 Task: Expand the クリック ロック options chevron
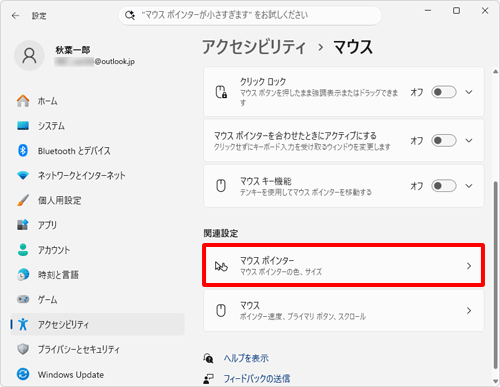point(469,92)
